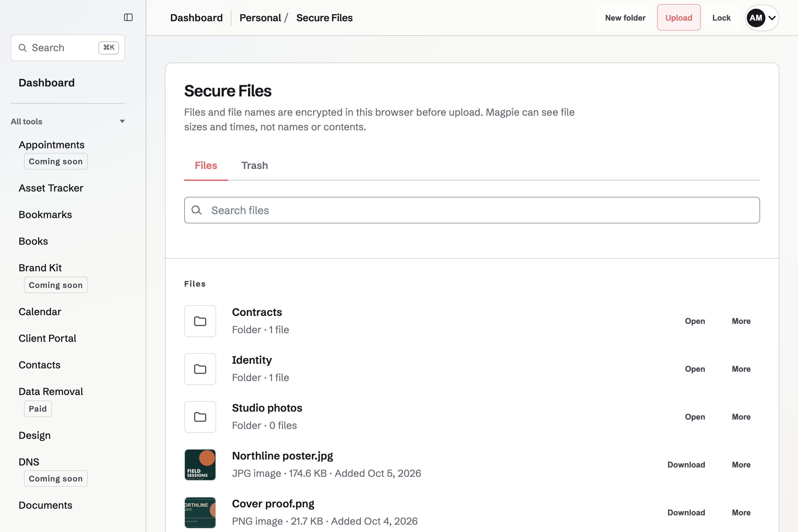Image resolution: width=798 pixels, height=532 pixels.
Task: Go to Personal in the breadcrumb
Action: pyautogui.click(x=260, y=18)
